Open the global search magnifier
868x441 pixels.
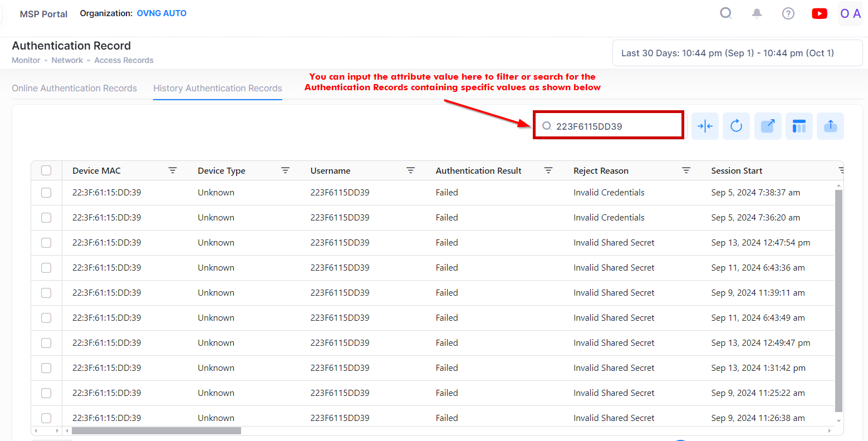[x=725, y=13]
